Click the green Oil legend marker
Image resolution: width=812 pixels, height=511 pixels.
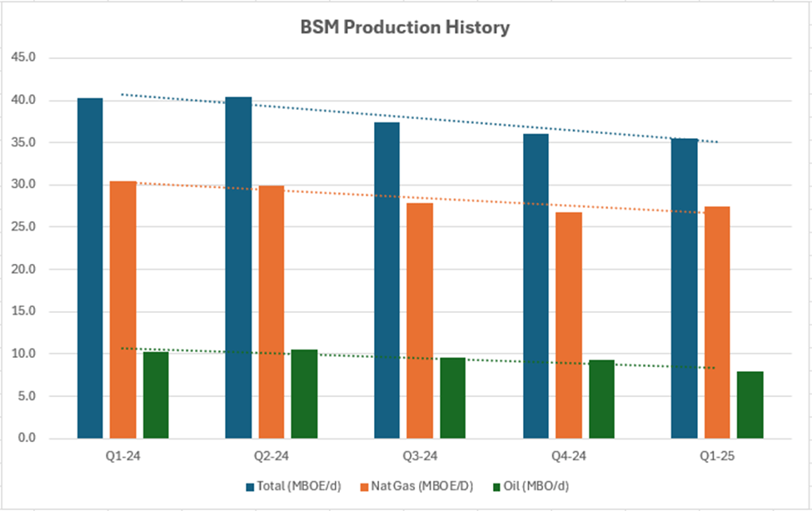click(495, 485)
